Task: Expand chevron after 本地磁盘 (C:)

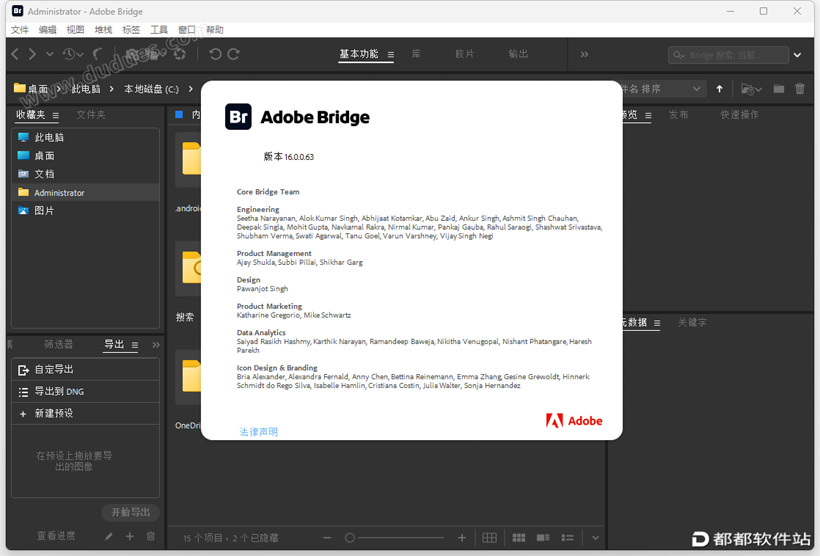Action: tap(190, 89)
